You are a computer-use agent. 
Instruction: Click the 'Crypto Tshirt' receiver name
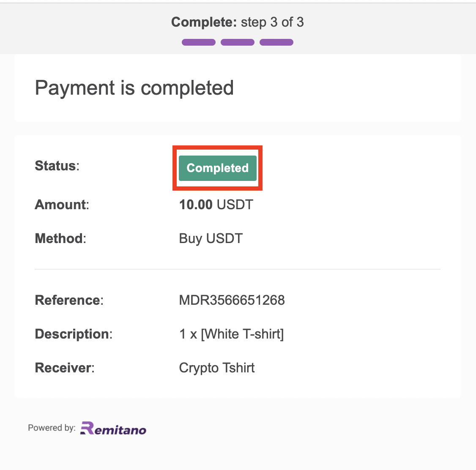(217, 368)
